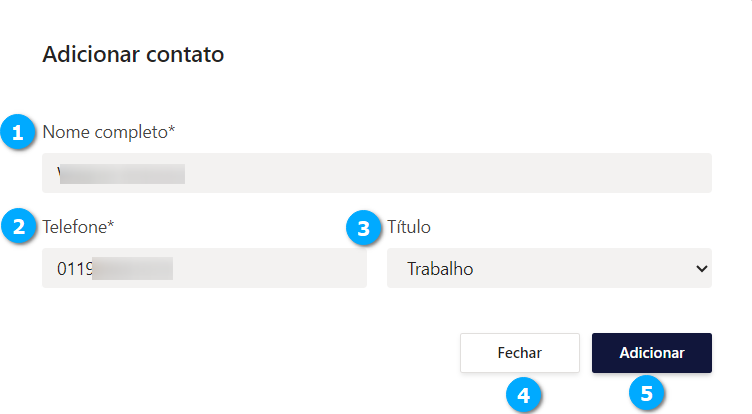Click the number 5 badge under Adicionar
This screenshot has width=752, height=414.
(x=647, y=394)
